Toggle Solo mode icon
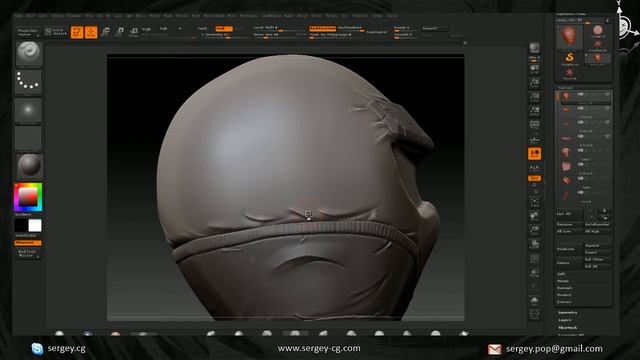Viewport: 640px width, 360px height. pos(534,301)
